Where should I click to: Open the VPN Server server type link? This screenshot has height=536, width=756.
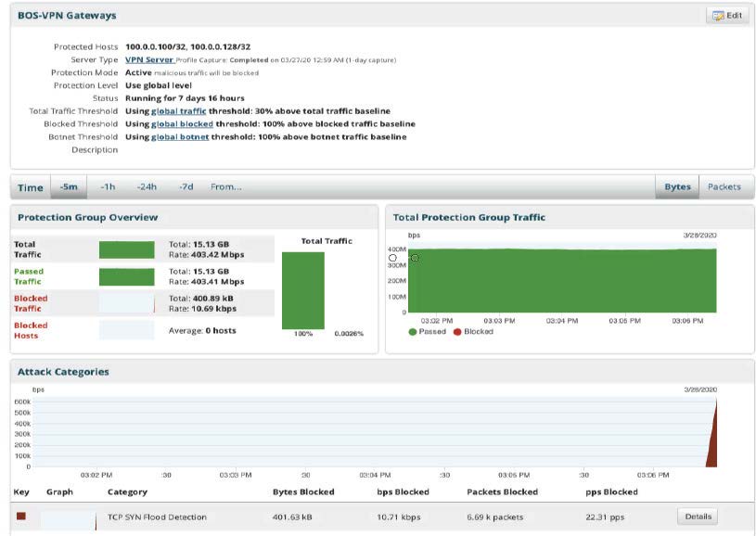pyautogui.click(x=148, y=59)
